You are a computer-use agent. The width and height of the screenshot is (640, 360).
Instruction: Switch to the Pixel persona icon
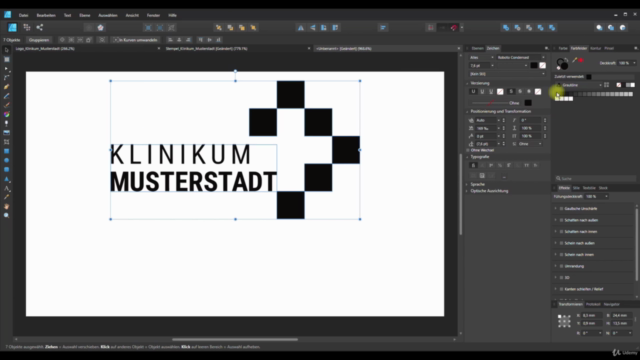coord(27,27)
